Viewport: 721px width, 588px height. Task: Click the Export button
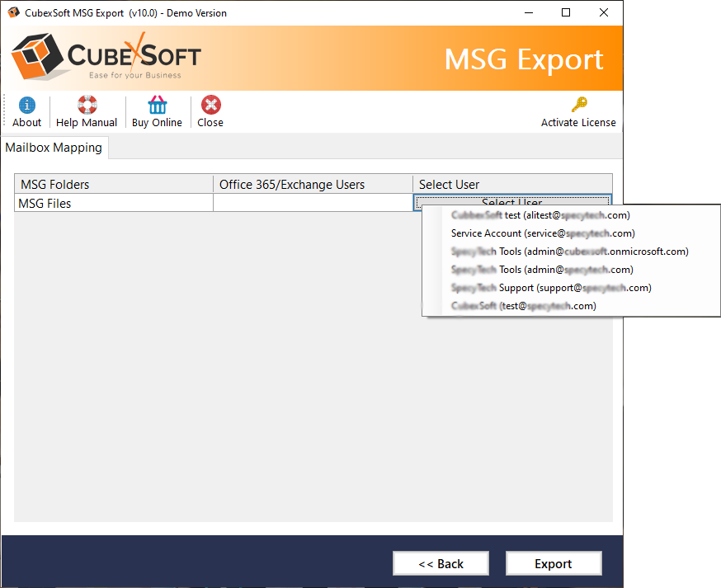554,563
